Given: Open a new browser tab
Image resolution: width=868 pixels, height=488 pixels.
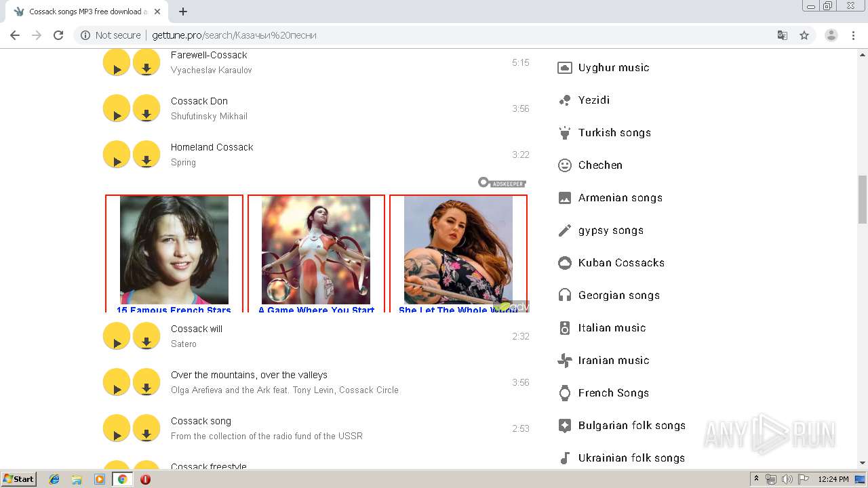Looking at the screenshot, I should (183, 12).
